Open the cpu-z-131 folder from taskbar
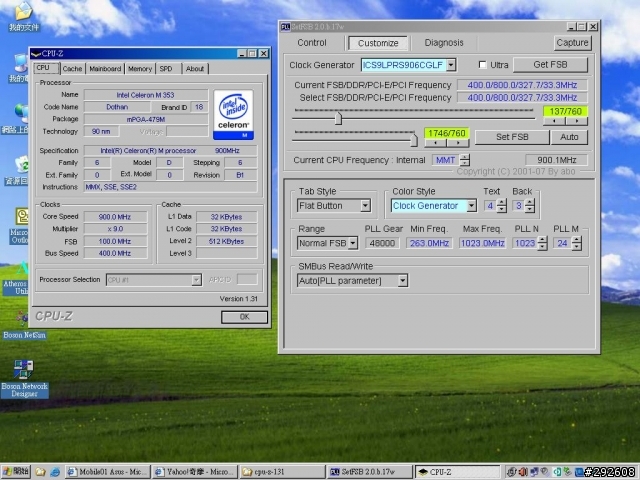This screenshot has width=640, height=480. tap(282, 472)
